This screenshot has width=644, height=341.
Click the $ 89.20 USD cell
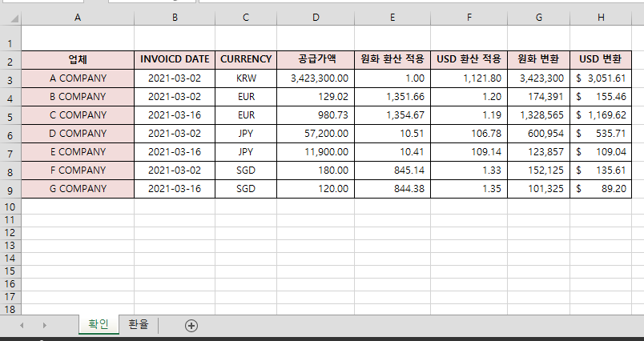(601, 189)
